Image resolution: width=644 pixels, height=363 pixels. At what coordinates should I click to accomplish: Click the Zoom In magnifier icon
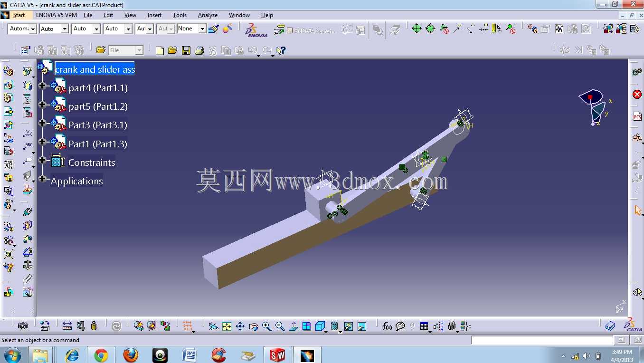(x=266, y=326)
